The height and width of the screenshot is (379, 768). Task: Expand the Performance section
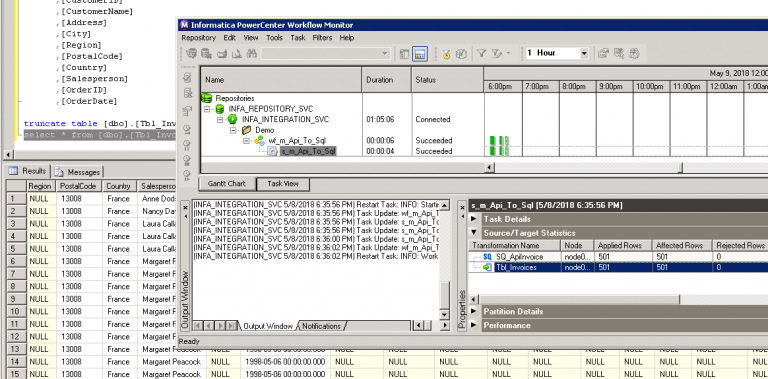474,325
